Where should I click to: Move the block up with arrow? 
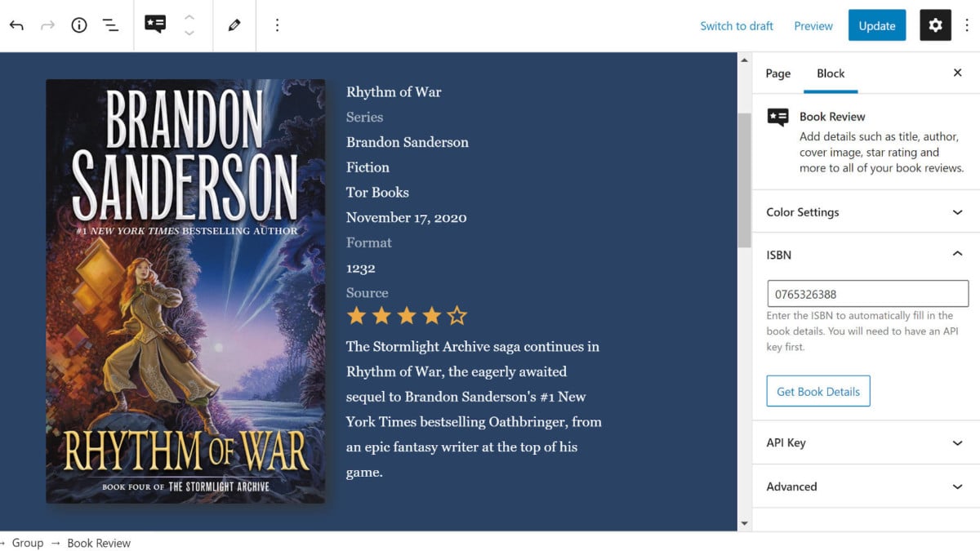189,17
